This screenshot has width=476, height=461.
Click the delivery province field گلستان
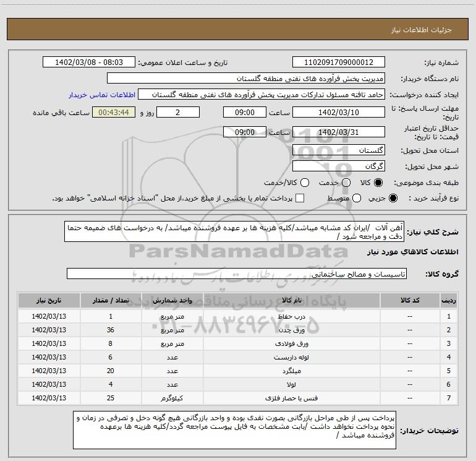[339, 150]
